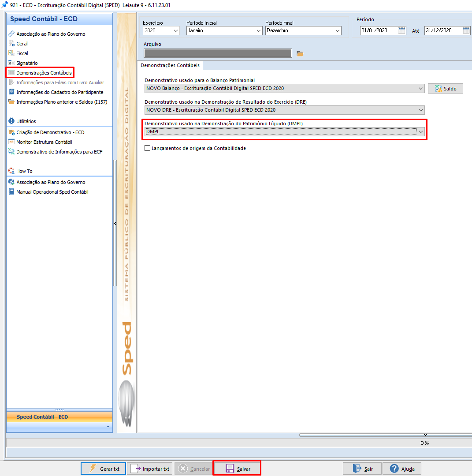Screen dimensions: 472x476
Task: Open the DMPL demonstrativo dropdown
Action: pyautogui.click(x=421, y=132)
